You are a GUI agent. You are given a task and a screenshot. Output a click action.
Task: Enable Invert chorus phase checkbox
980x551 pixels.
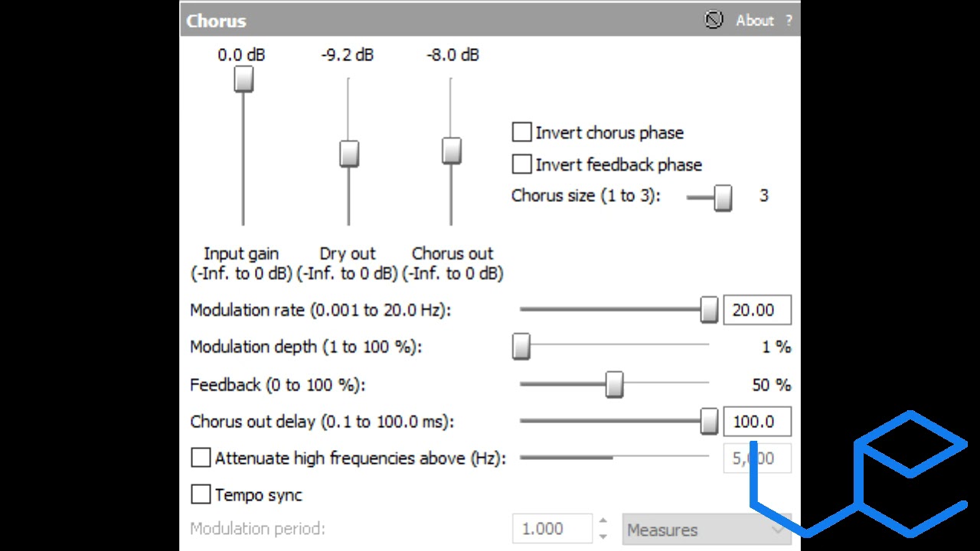tap(522, 132)
